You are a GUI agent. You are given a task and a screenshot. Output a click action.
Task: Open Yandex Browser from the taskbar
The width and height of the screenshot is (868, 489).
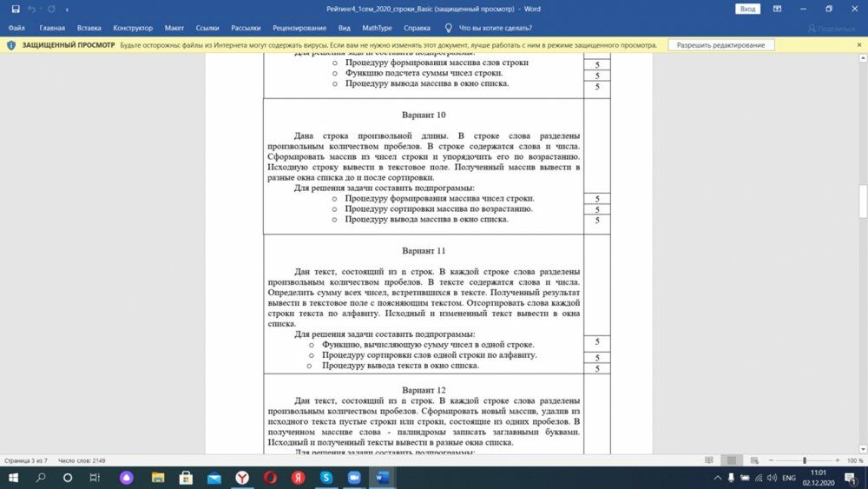(242, 478)
